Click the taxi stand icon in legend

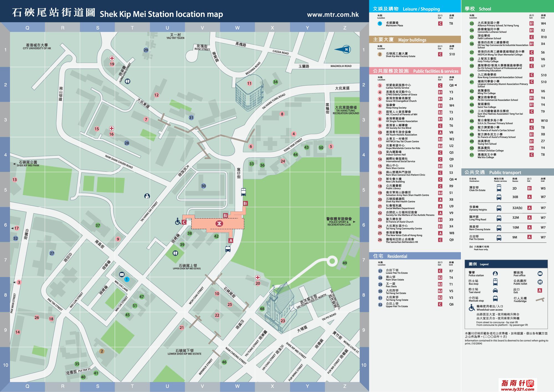click(495, 290)
